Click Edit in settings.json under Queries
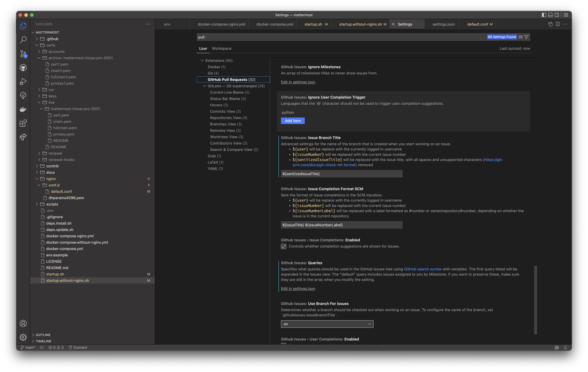The image size is (588, 372). tap(298, 288)
